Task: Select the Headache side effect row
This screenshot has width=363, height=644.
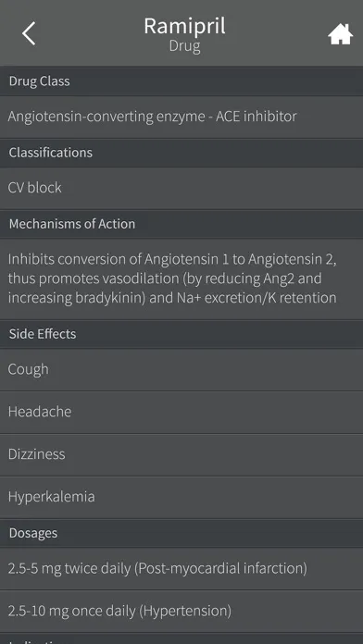Action: (x=181, y=412)
